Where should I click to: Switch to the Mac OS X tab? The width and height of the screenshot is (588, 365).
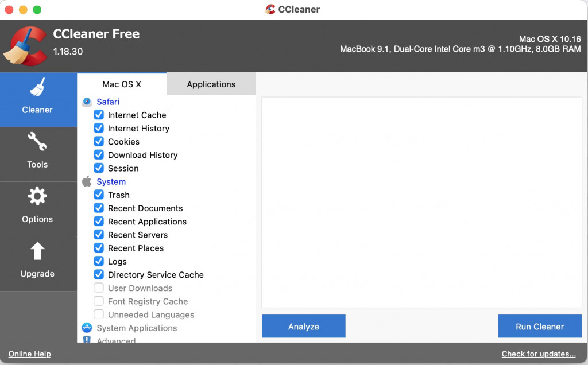[x=122, y=84]
